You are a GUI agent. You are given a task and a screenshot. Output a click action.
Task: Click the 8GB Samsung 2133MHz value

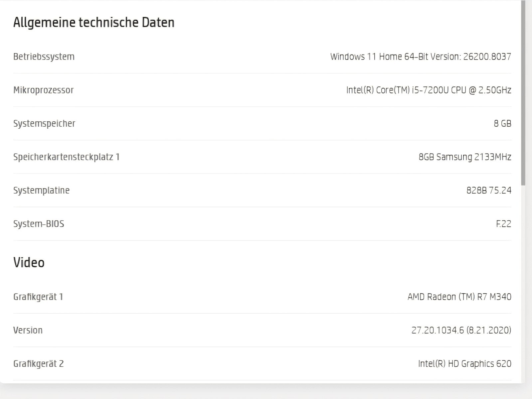465,157
